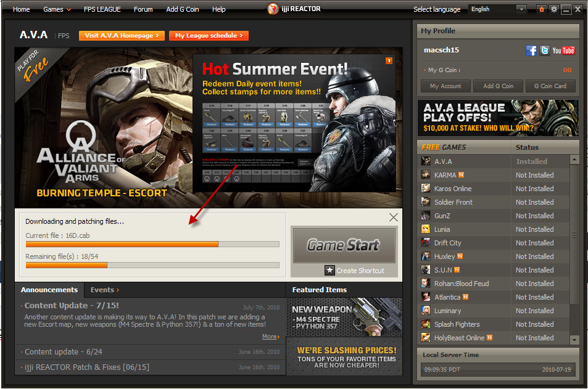588x389 pixels.
Task: Click the Game Start button
Action: (344, 245)
